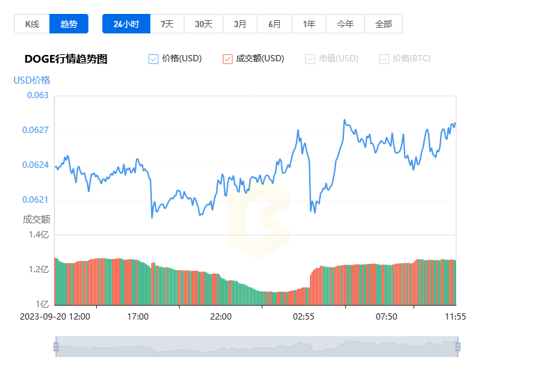Screen dimensions: 543x392
Task: Click the price line peak near 02:55
Action: click(298, 131)
